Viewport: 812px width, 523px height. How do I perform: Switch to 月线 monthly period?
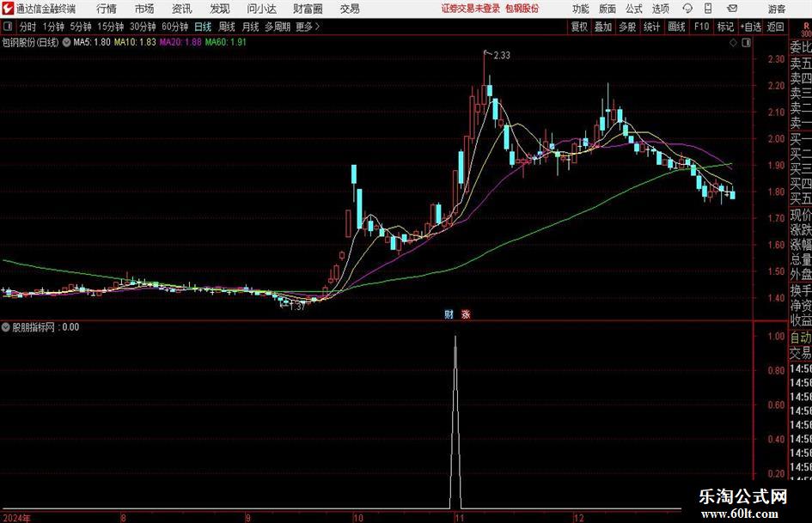(250, 27)
